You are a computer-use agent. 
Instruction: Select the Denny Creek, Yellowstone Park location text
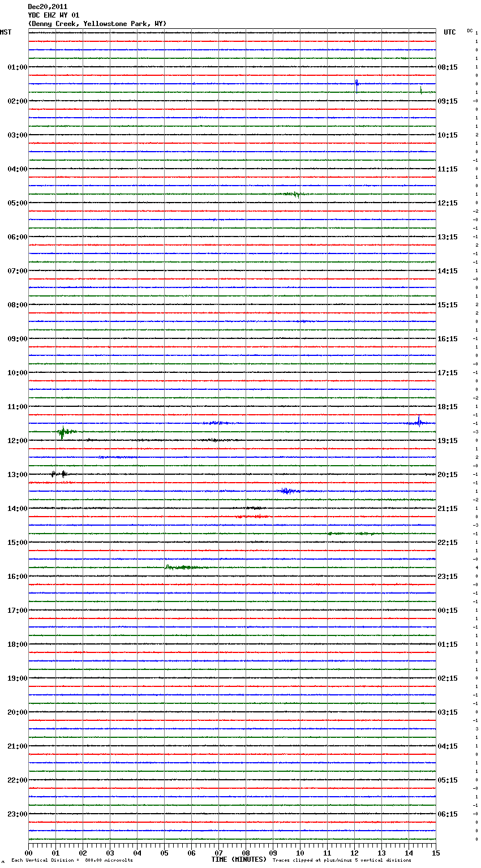[x=97, y=24]
